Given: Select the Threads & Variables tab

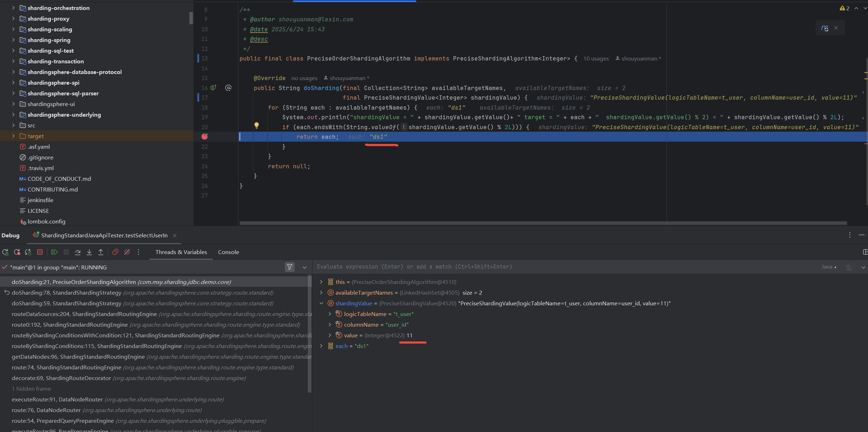Looking at the screenshot, I should click(181, 252).
